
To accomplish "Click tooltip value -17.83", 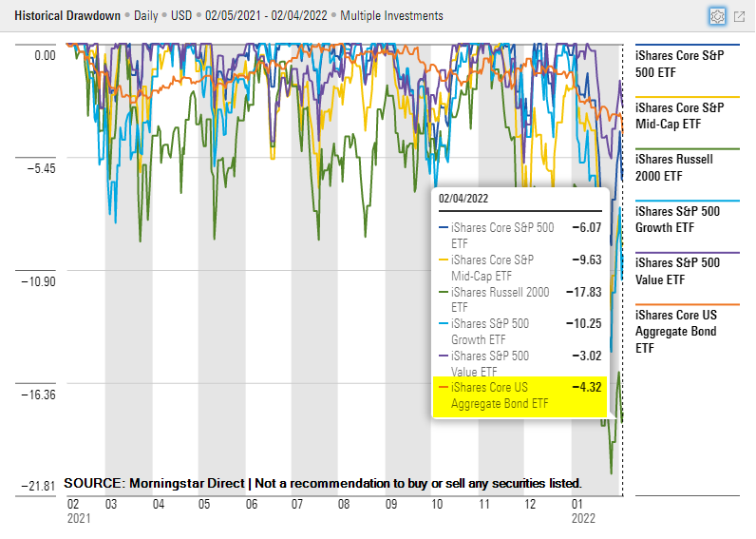I will point(584,292).
